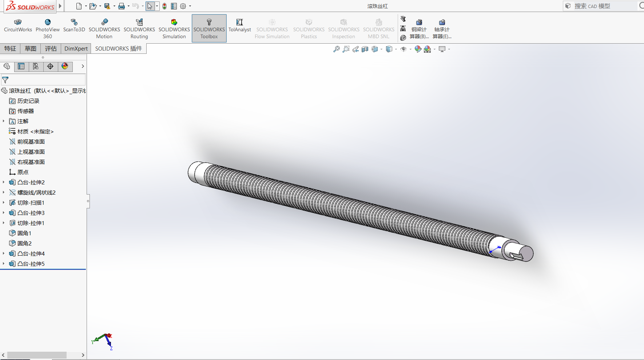Open the ConfigurationManager panel tab

point(36,66)
